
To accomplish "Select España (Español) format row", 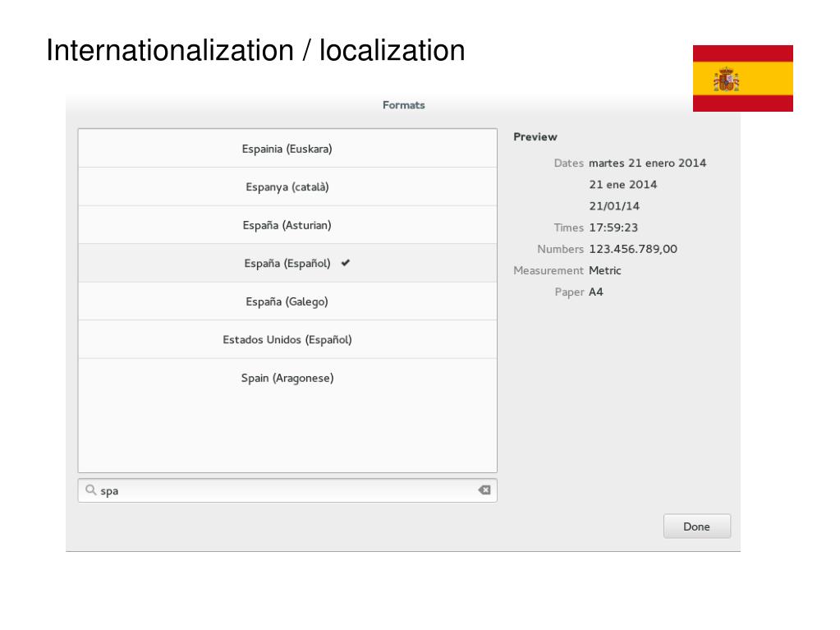I will coord(287,263).
